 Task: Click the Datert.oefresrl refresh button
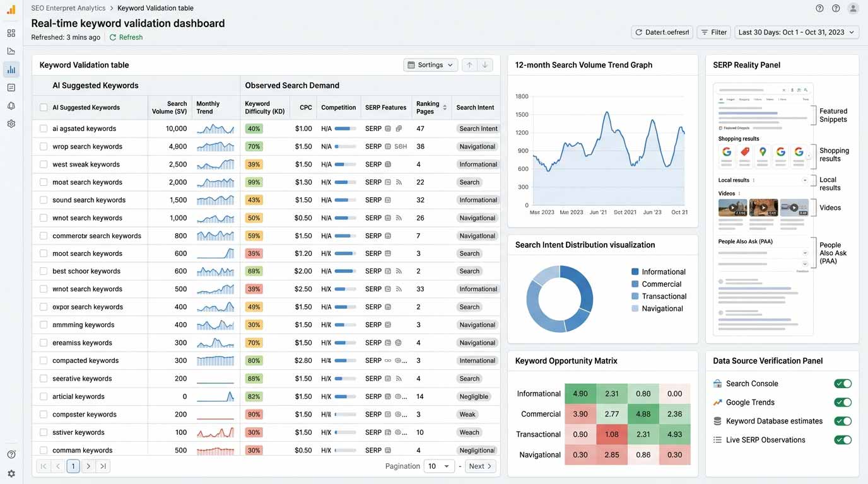pyautogui.click(x=662, y=32)
